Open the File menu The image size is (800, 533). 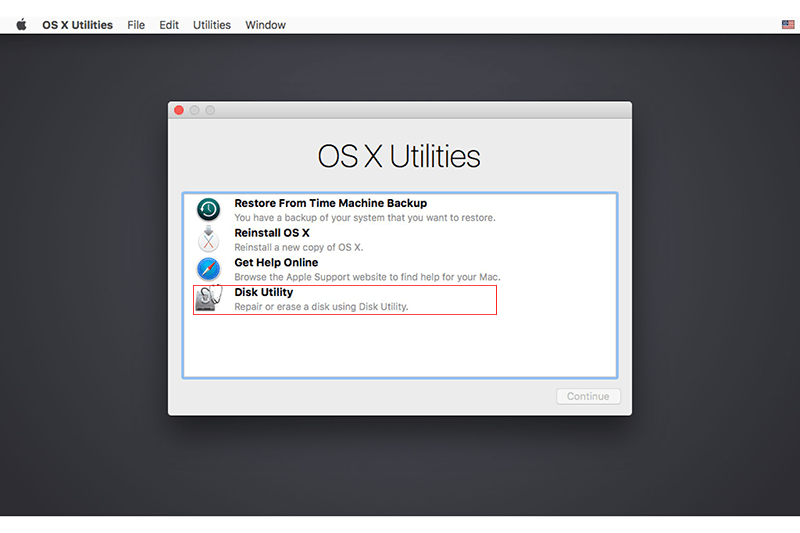coord(136,25)
